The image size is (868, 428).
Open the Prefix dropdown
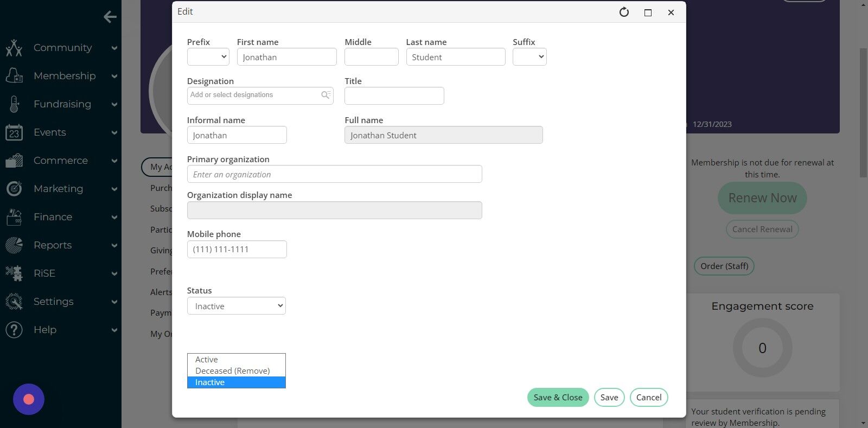208,57
